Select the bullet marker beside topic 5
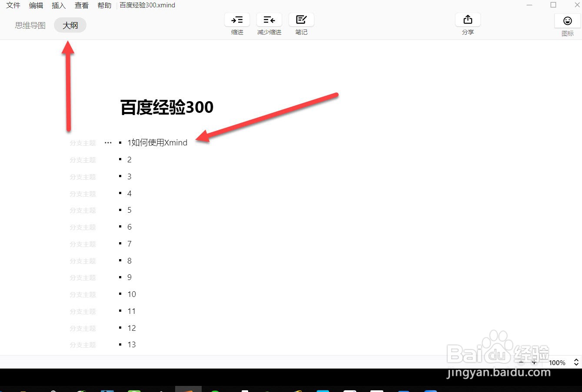The width and height of the screenshot is (582, 392). [120, 210]
